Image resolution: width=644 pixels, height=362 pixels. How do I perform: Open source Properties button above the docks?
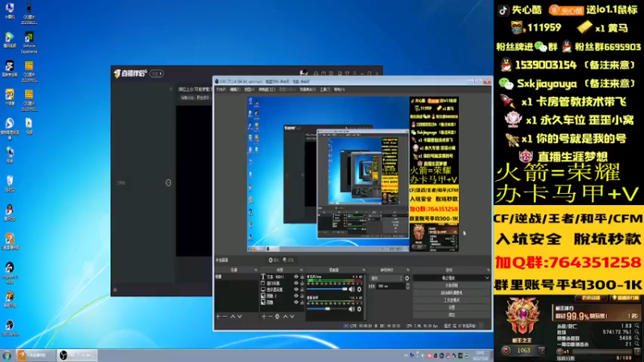pos(273,260)
